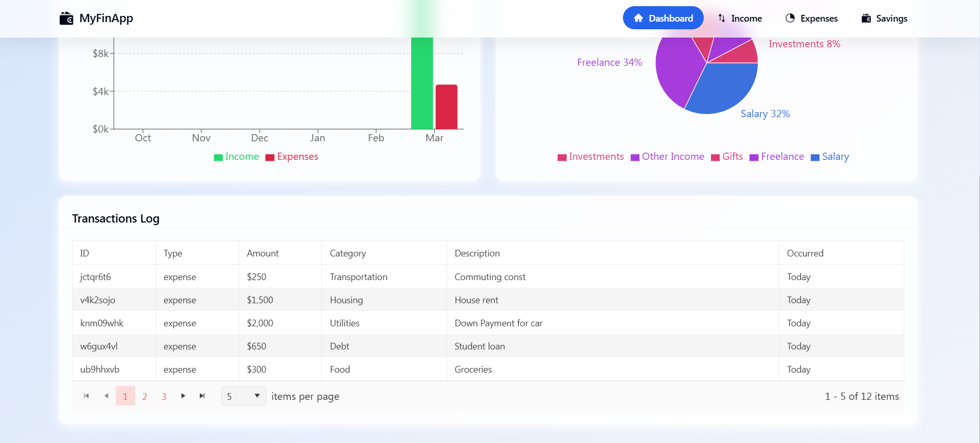The image size is (980, 443).
Task: Click the Freelance 34% pie label
Action: pyautogui.click(x=610, y=63)
